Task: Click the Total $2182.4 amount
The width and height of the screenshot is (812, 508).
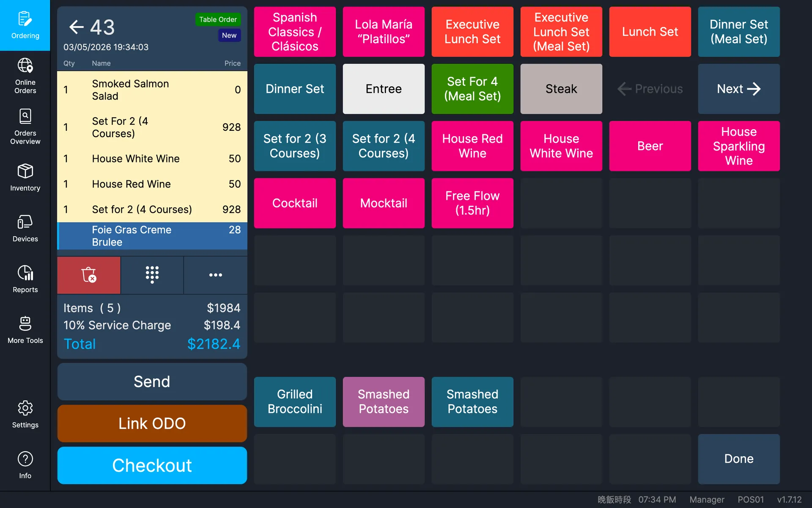Action: pyautogui.click(x=214, y=344)
